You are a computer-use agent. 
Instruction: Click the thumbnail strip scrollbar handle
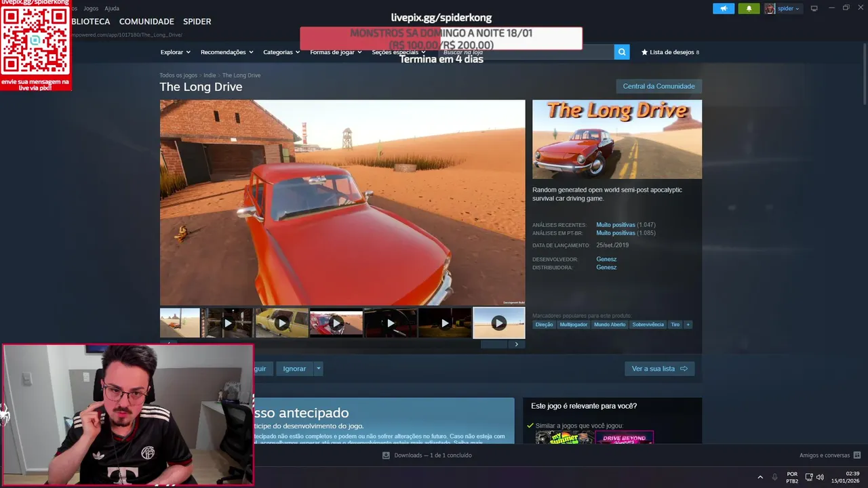coord(494,344)
